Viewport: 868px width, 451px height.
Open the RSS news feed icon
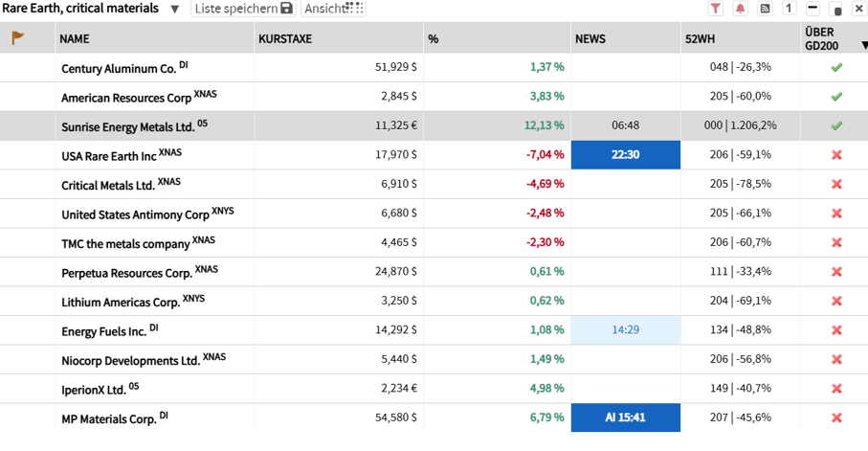(x=765, y=9)
